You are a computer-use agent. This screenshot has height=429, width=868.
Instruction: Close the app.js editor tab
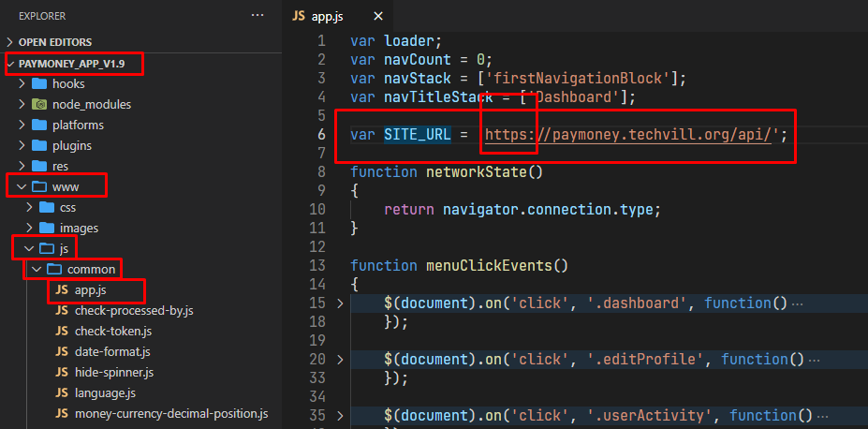tap(378, 16)
